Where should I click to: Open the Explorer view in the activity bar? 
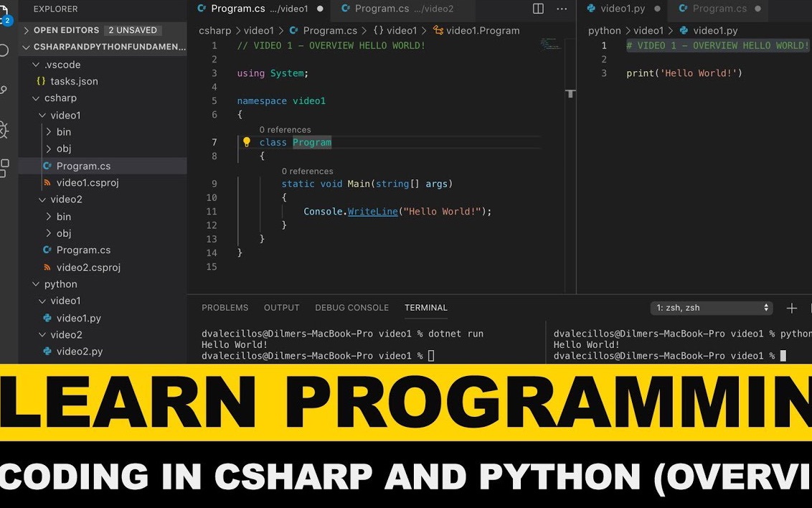point(5,9)
